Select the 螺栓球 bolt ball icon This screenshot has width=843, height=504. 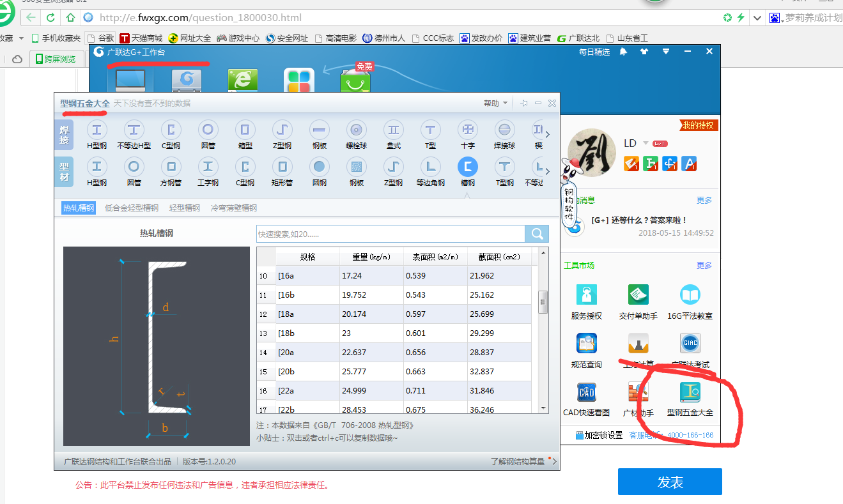pyautogui.click(x=357, y=130)
